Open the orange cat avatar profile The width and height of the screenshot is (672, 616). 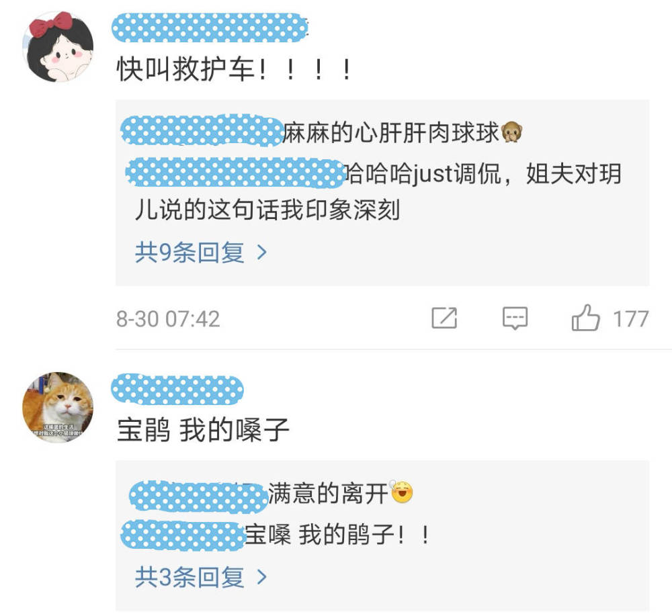pyautogui.click(x=58, y=407)
